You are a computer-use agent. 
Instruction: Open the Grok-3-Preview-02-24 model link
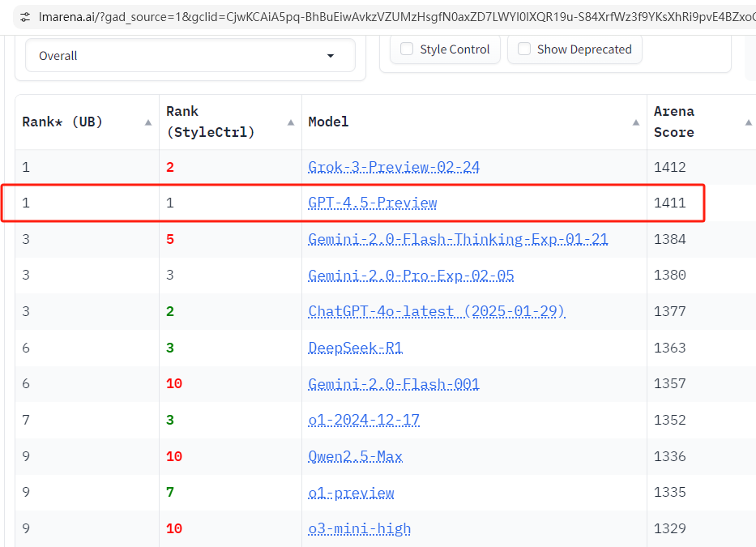click(394, 167)
